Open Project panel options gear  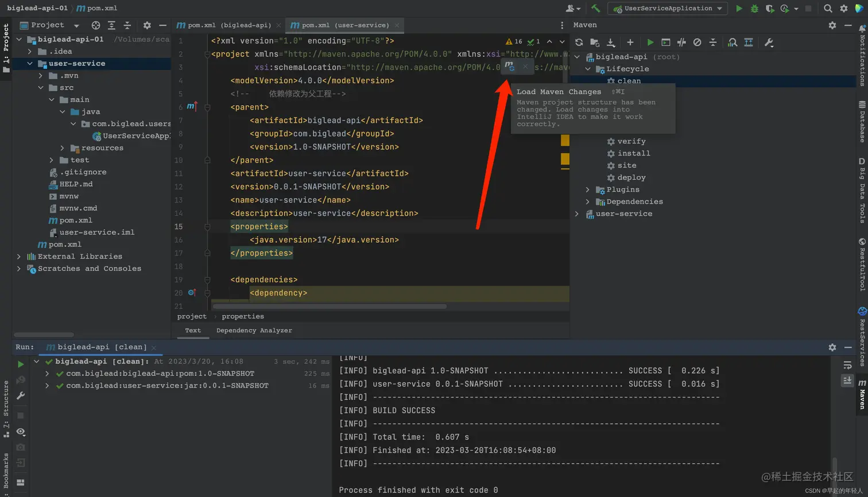pyautogui.click(x=147, y=25)
